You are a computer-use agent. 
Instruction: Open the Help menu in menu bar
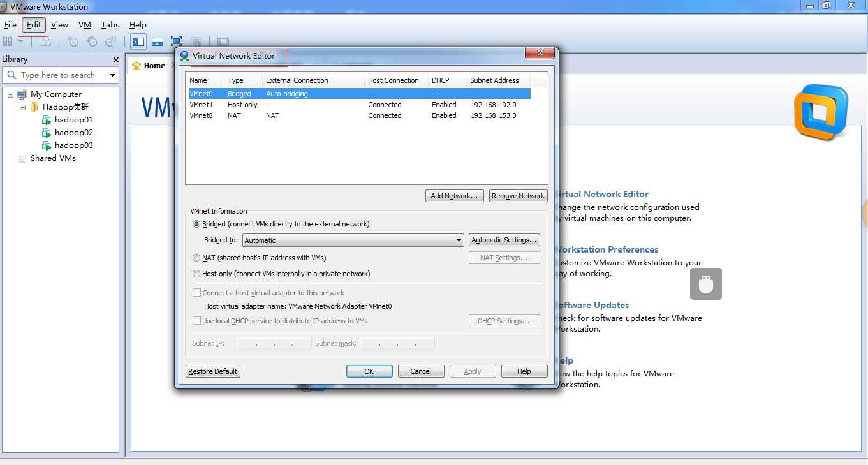[138, 25]
